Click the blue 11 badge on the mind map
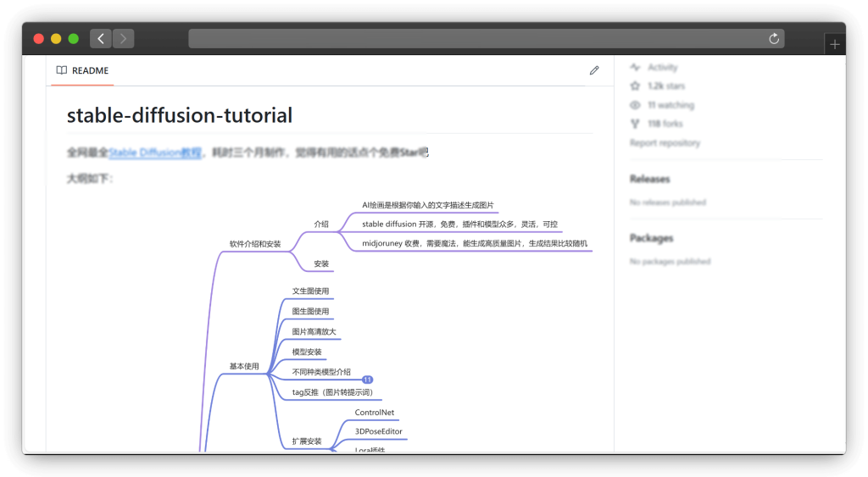 coord(367,380)
